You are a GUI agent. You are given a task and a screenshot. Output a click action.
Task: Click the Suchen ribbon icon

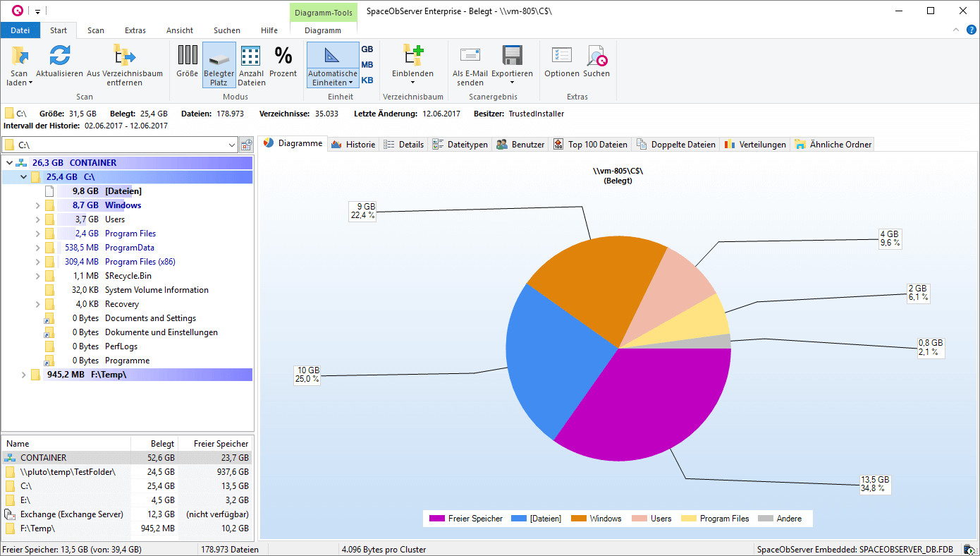596,55
